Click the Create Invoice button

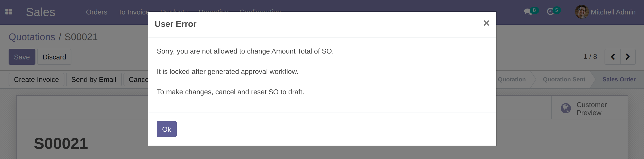36,79
